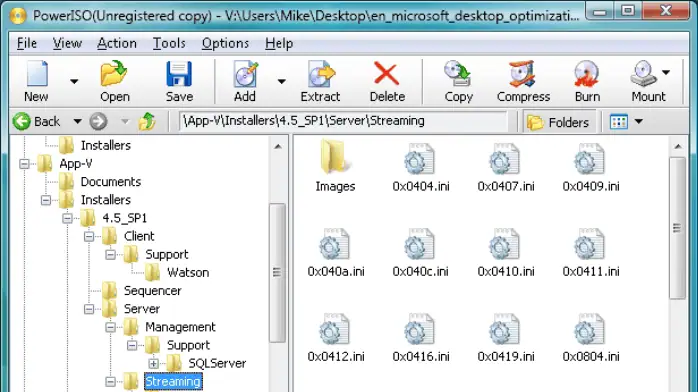
Task: Select the 0x0411.ini file
Action: 591,252
